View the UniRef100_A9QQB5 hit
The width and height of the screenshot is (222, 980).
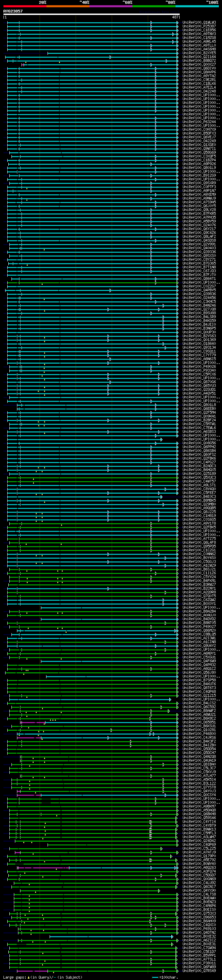(199, 508)
